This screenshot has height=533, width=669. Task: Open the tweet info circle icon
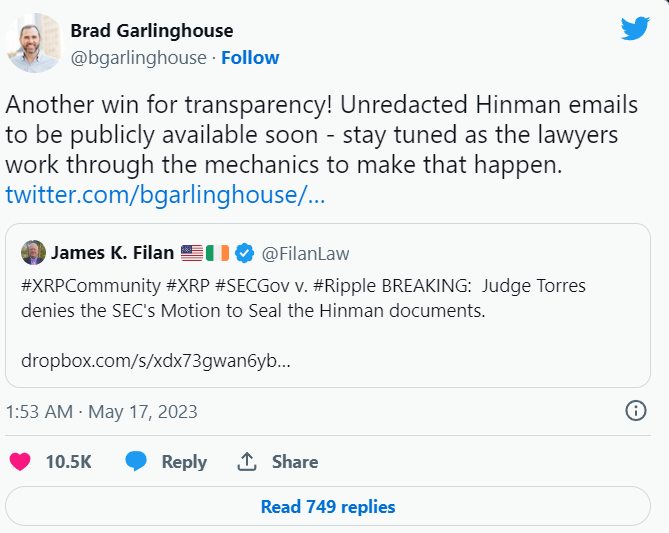(x=635, y=410)
